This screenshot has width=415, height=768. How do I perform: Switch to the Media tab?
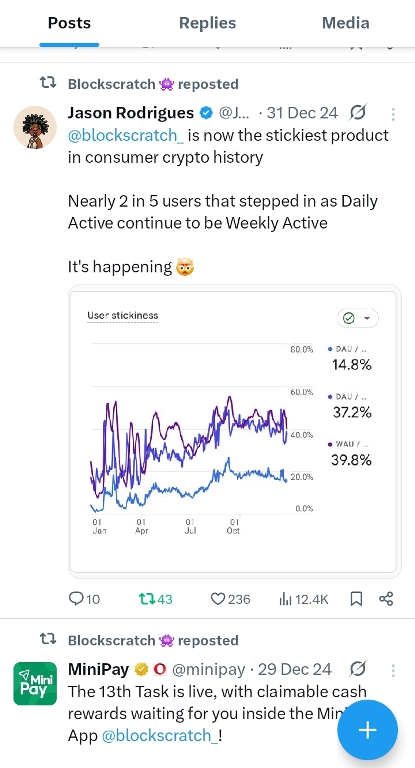(345, 23)
